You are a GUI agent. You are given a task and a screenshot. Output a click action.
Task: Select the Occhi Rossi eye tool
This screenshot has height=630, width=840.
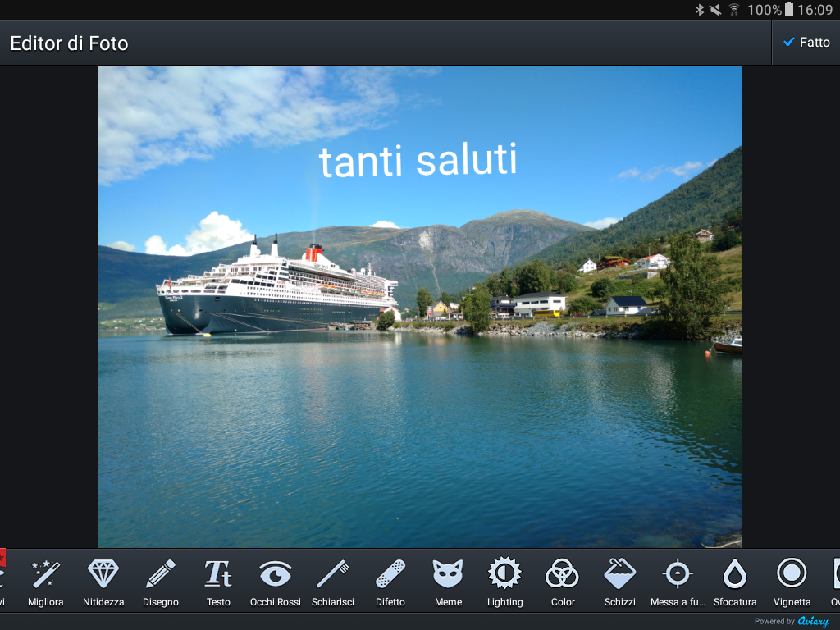point(276,582)
